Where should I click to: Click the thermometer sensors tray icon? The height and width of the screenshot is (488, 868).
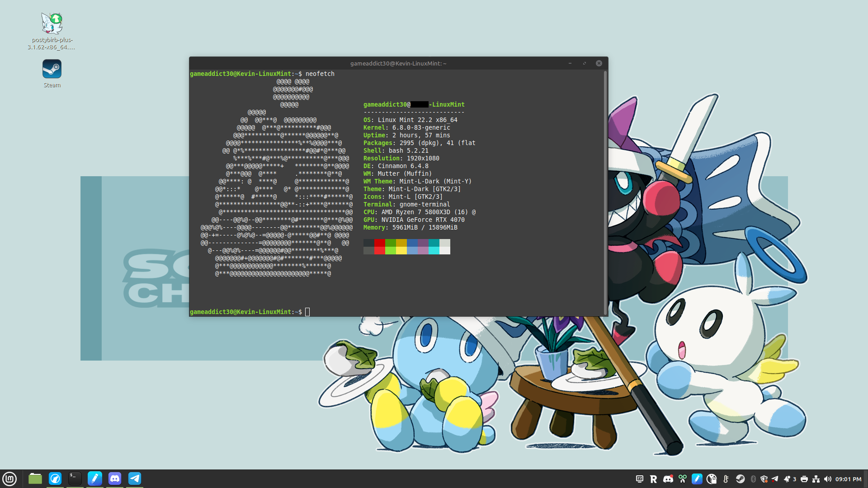pos(726,479)
